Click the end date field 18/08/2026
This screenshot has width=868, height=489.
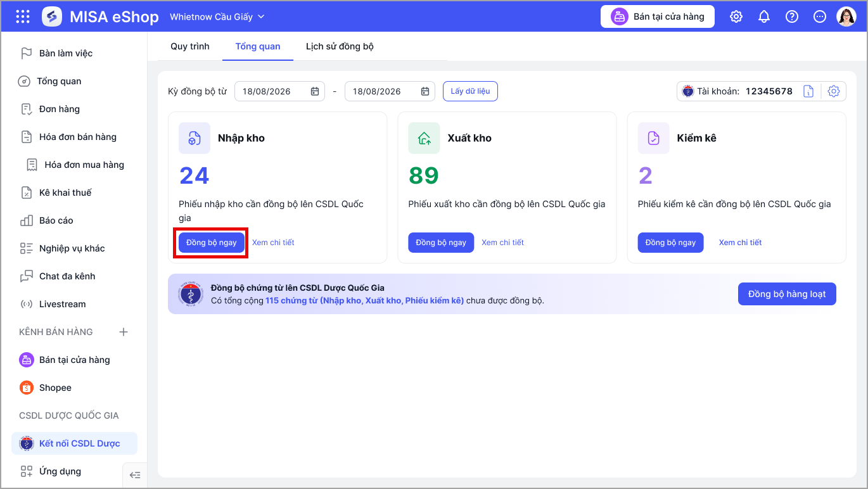coord(390,91)
